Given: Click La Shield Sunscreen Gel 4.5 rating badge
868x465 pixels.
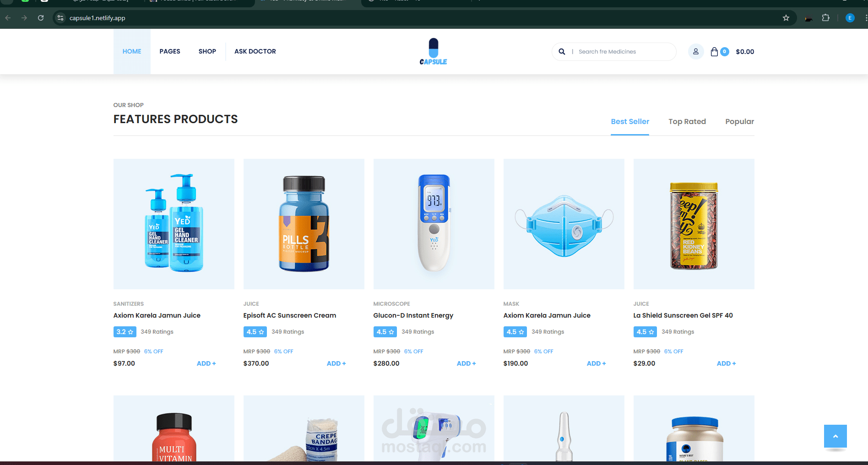Looking at the screenshot, I should pos(645,332).
